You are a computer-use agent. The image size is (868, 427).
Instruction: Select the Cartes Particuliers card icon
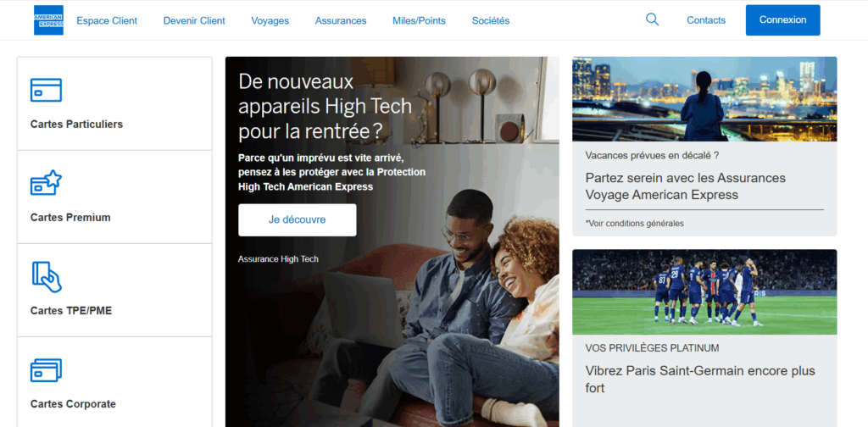pyautogui.click(x=46, y=90)
